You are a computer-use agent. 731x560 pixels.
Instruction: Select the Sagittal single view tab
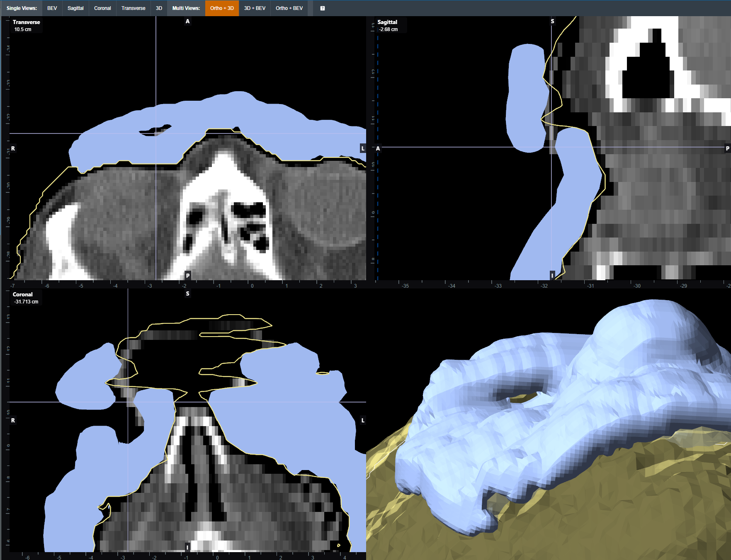(75, 8)
